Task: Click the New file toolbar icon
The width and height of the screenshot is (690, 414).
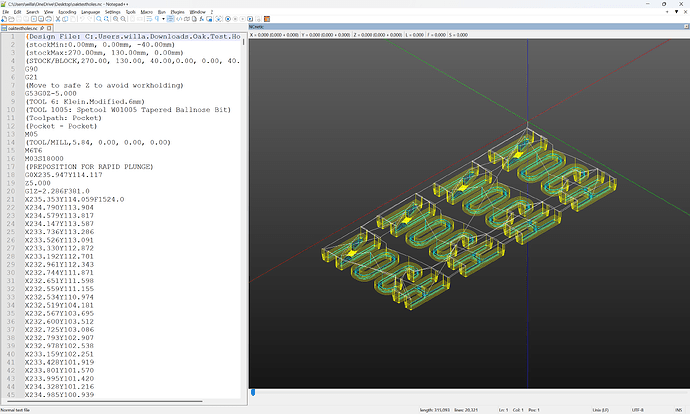Action: pos(4,19)
